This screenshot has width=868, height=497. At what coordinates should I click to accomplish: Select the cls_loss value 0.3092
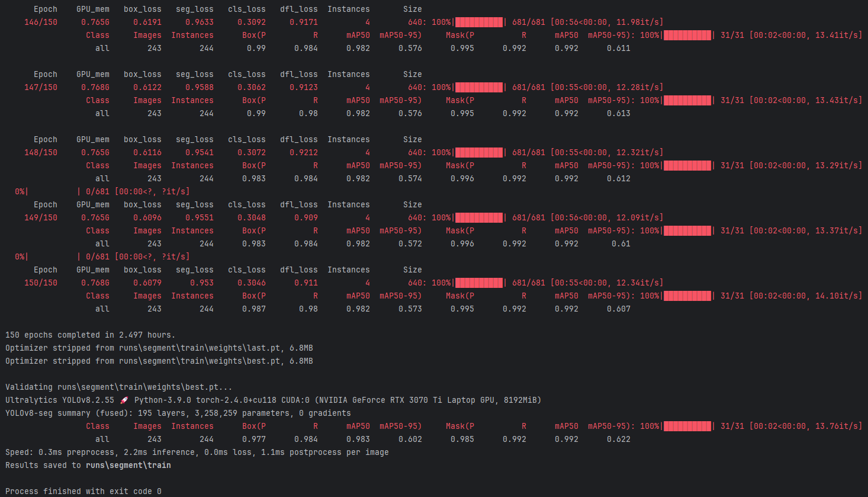coord(252,22)
